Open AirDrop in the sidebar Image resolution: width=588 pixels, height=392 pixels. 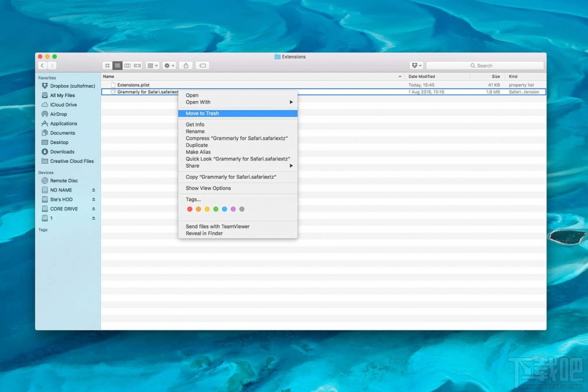58,114
